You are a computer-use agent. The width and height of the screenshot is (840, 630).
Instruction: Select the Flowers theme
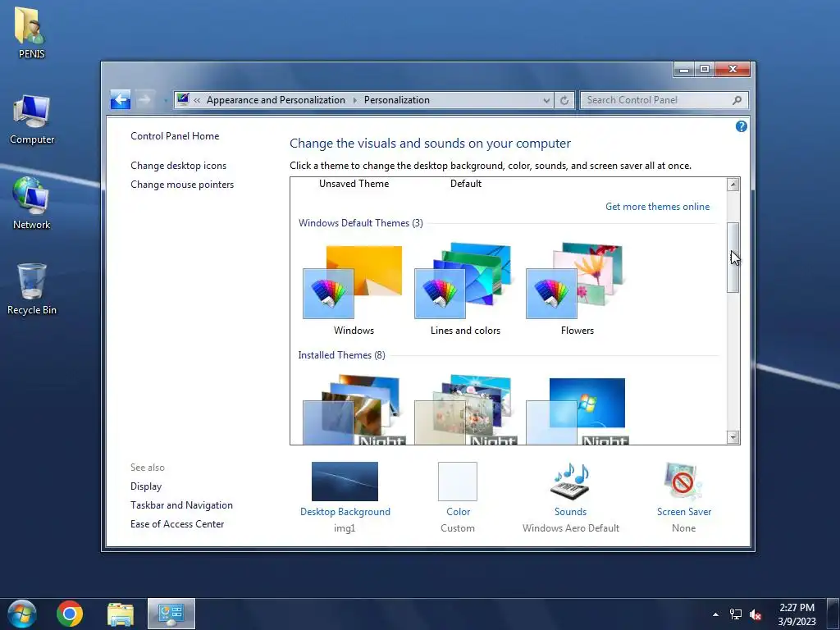tap(577, 290)
